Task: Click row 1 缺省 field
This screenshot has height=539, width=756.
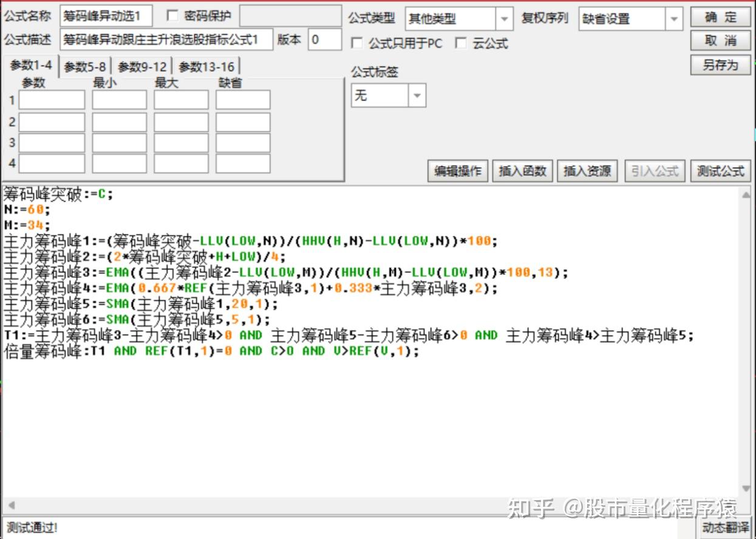Action: [x=243, y=100]
